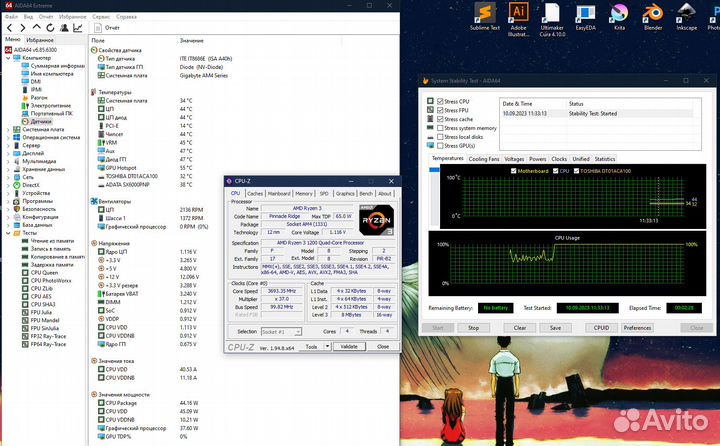Switch to Избранное tab in AIDA64
Image resolution: width=720 pixels, height=446 pixels.
39,40
